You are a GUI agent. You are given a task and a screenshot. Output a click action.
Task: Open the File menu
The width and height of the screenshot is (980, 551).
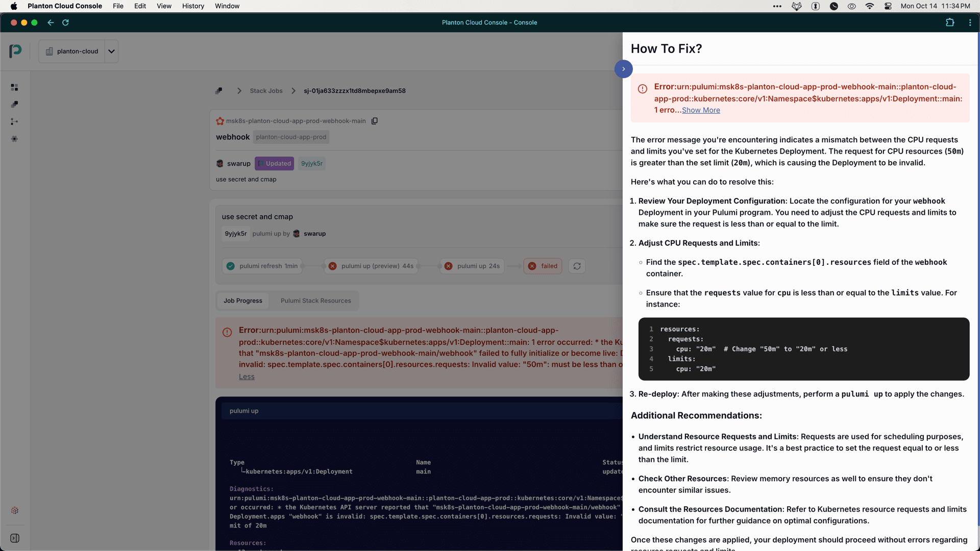(118, 6)
